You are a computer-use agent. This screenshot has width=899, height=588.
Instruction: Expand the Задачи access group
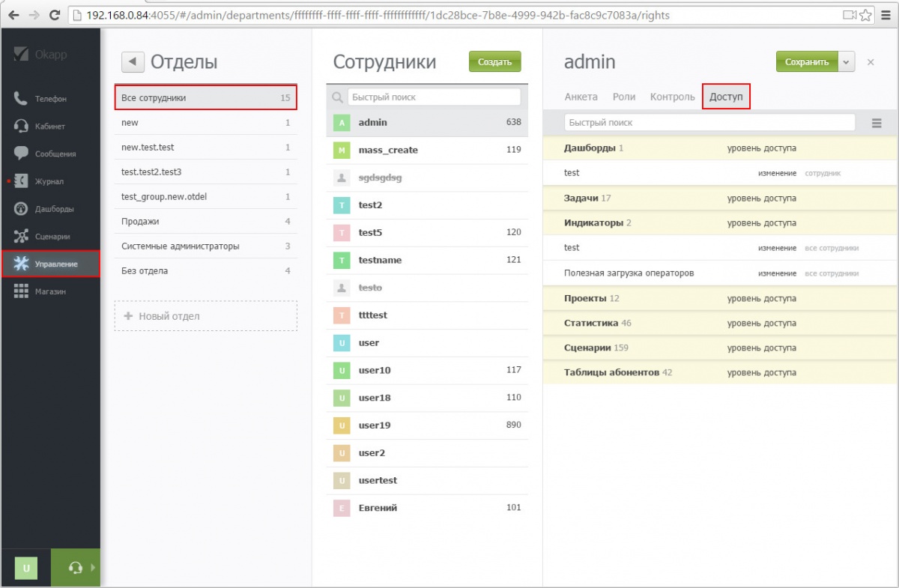pyautogui.click(x=580, y=198)
